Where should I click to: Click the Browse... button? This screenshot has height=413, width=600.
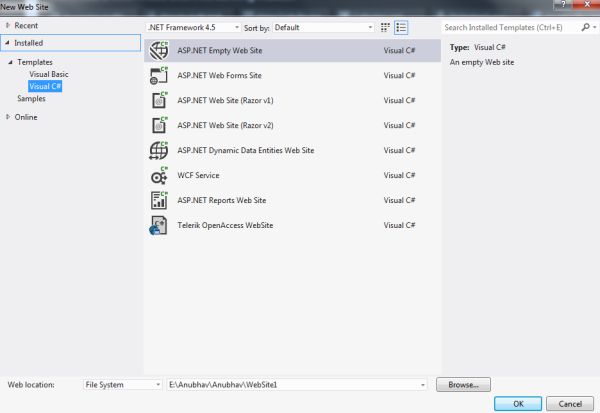point(463,385)
